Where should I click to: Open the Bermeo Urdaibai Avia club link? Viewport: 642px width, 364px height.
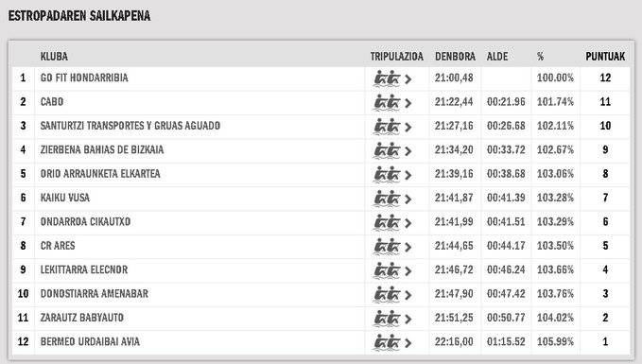pos(90,341)
